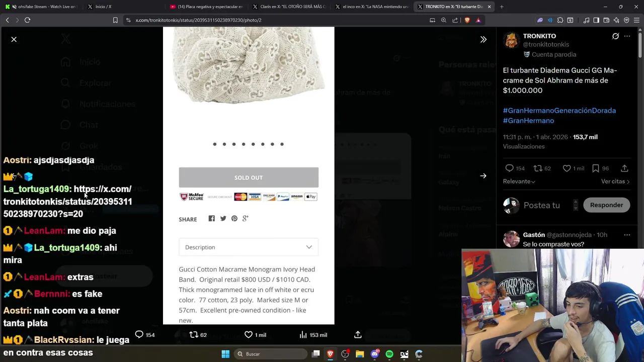Reload the page in browser toolbar
The height and width of the screenshot is (362, 644).
point(27,20)
